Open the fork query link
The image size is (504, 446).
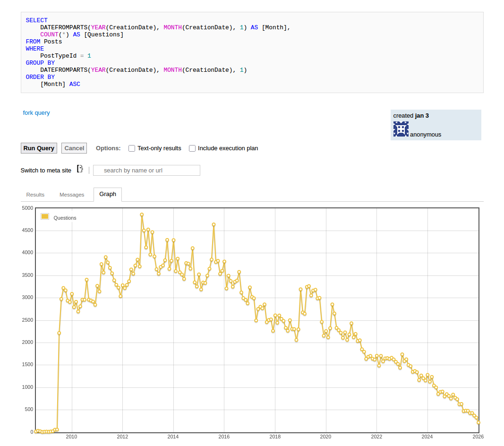tap(36, 113)
